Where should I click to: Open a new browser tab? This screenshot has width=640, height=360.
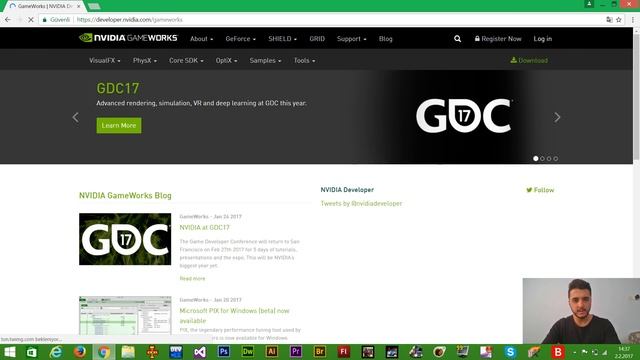(94, 6)
